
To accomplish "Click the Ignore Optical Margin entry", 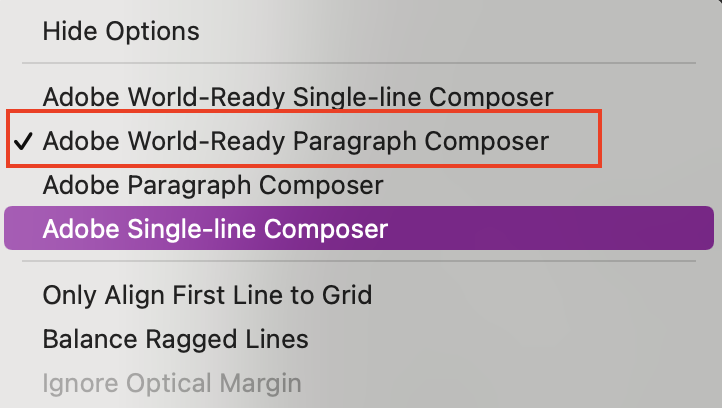I will [x=171, y=383].
